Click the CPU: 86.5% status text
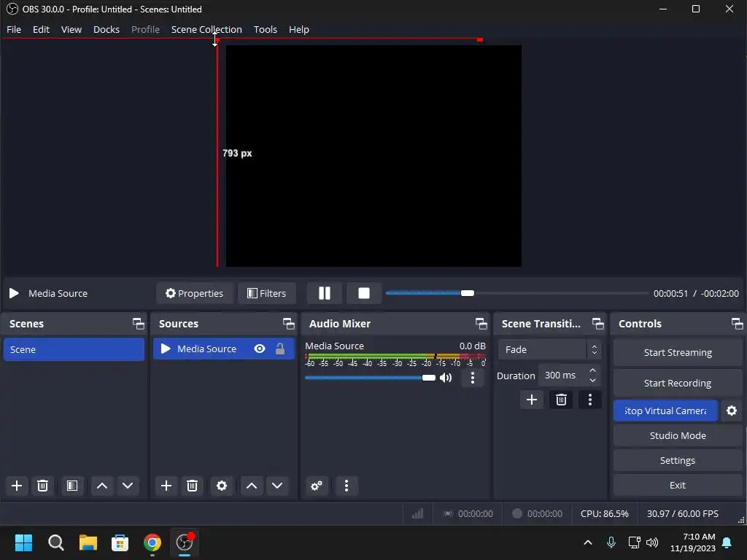The image size is (747, 560). [x=605, y=514]
